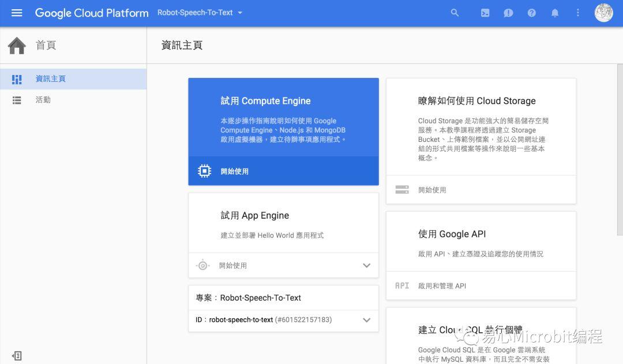The height and width of the screenshot is (364, 623).
Task: Open the hamburger navigation menu
Action: tap(17, 13)
